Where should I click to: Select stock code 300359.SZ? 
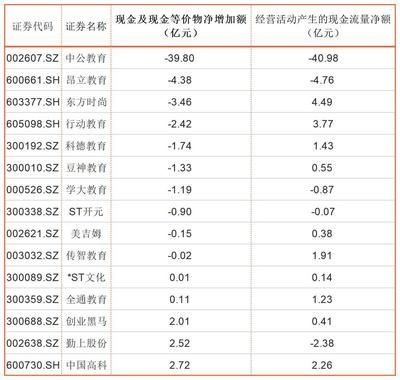(32, 299)
